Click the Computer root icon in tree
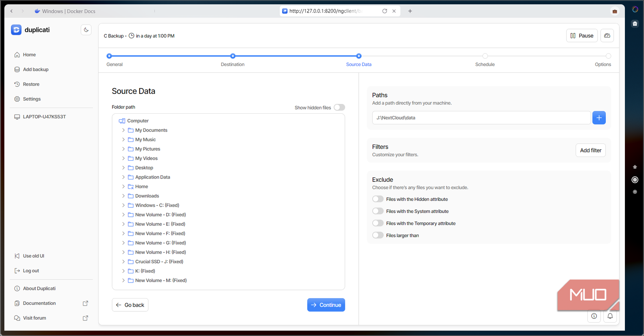This screenshot has width=644, height=336. [x=122, y=121]
